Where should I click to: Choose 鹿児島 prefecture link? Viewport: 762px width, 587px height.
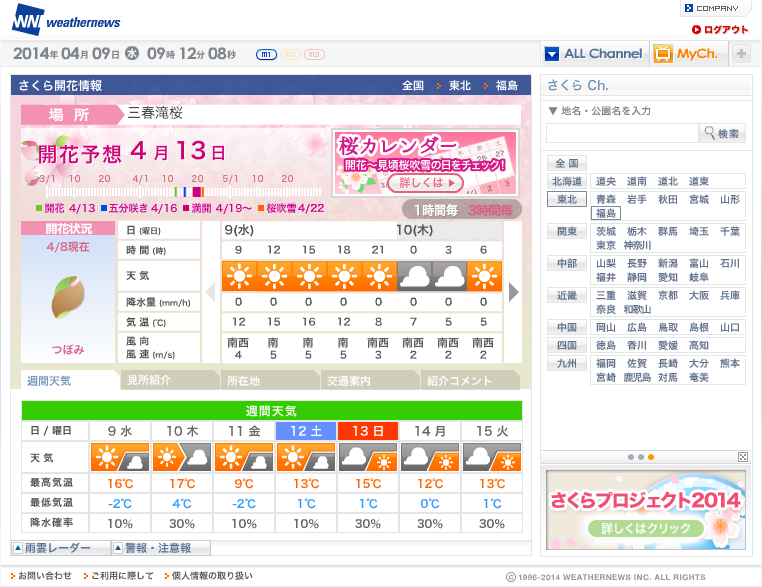click(637, 377)
